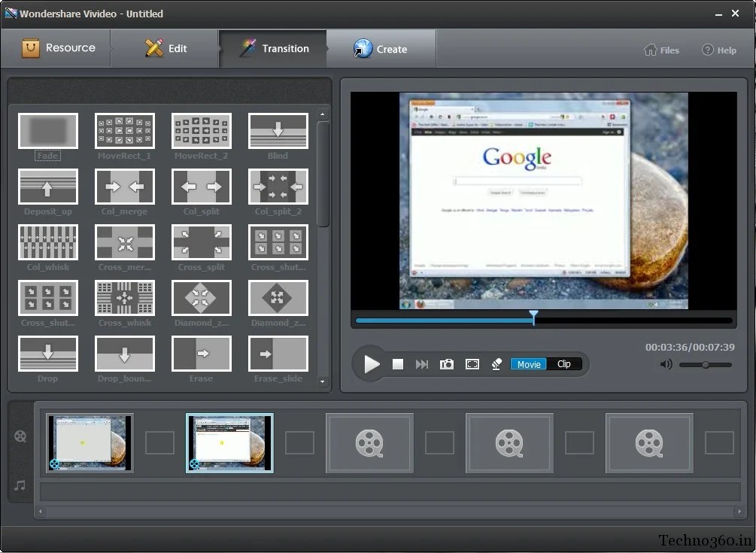This screenshot has height=553, width=756.
Task: Switch preview to full screen
Action: tap(472, 364)
